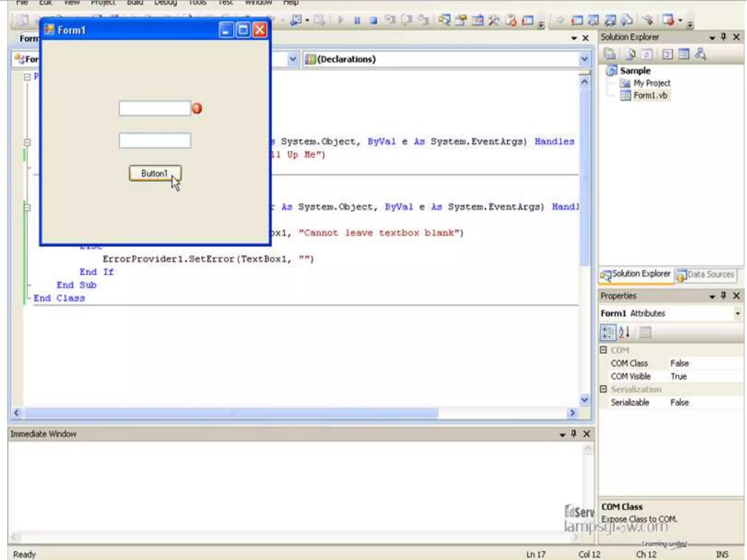The image size is (747, 560).
Task: Click the Categorized view icon in Properties
Action: pyautogui.click(x=608, y=332)
